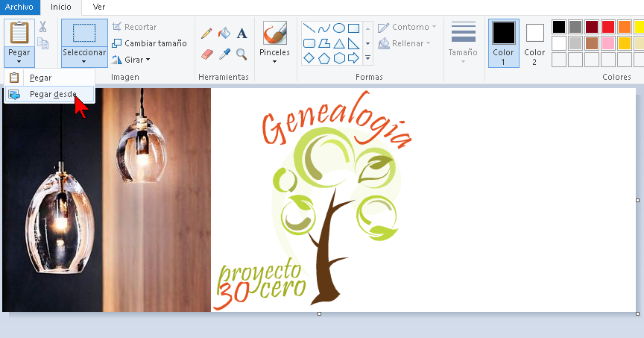Open the Archivo menu
This screenshot has height=338, width=644.
pos(19,7)
